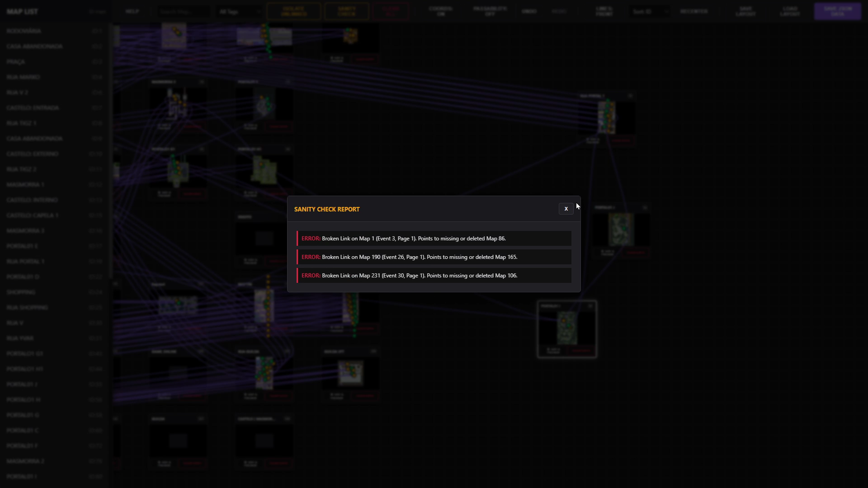This screenshot has height=488, width=868.
Task: Close the Sanity Check Report dialog
Action: point(566,209)
